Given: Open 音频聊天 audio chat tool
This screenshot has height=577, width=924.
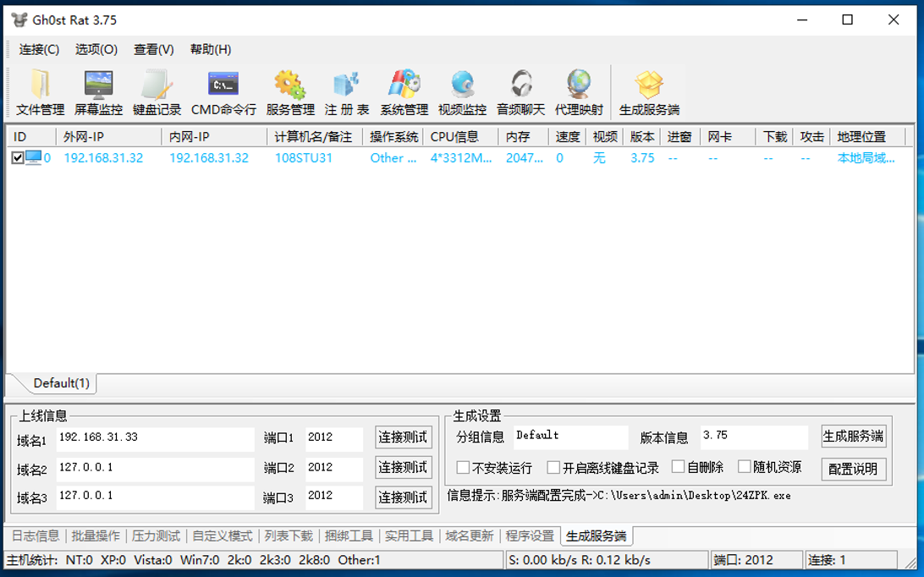Looking at the screenshot, I should 520,92.
